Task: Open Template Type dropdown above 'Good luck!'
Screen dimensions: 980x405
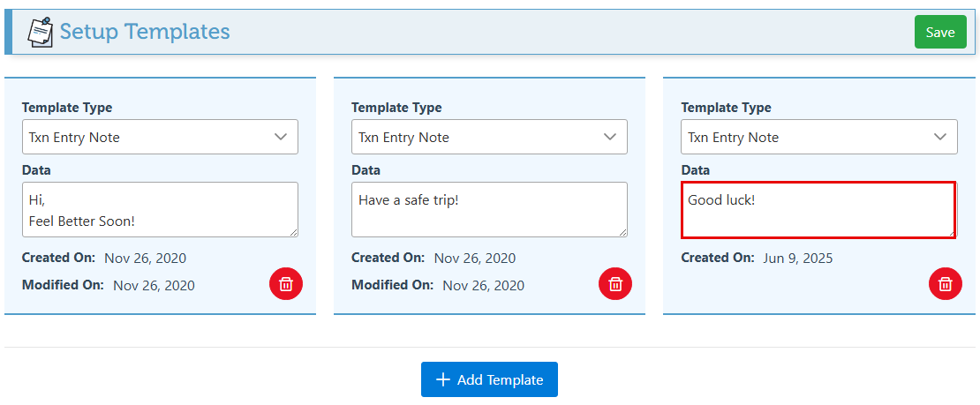Action: [818, 137]
